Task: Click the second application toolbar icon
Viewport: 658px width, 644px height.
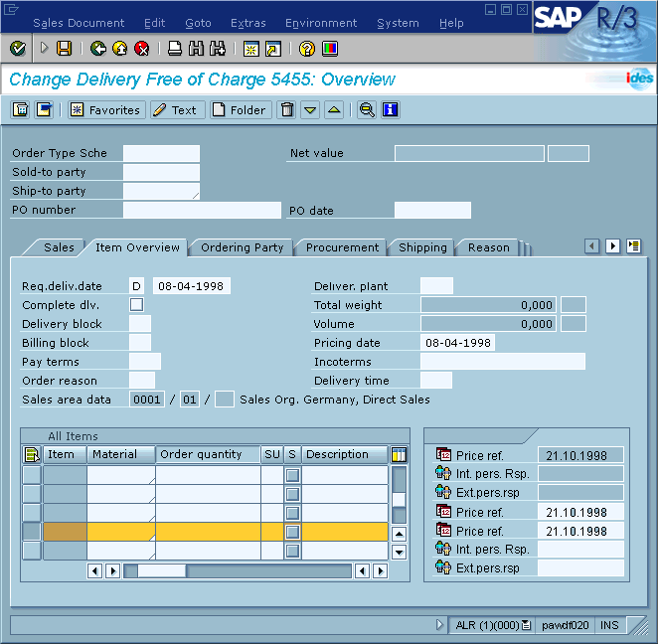Action: [44, 110]
